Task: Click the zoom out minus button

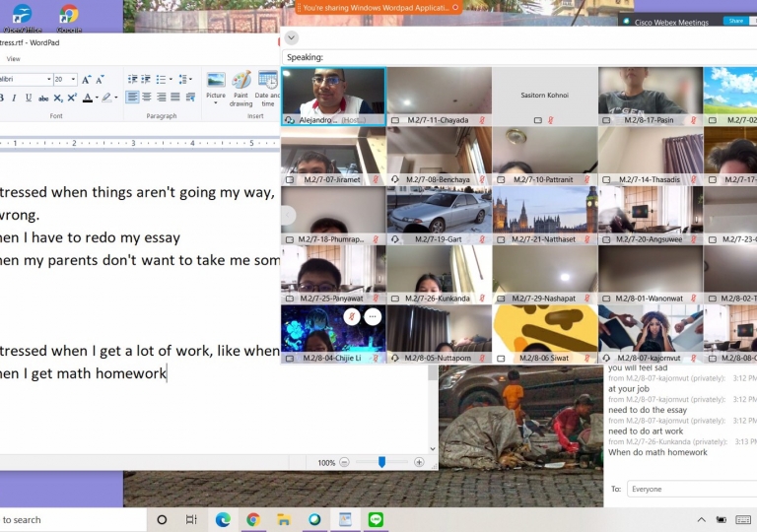Action: (344, 462)
